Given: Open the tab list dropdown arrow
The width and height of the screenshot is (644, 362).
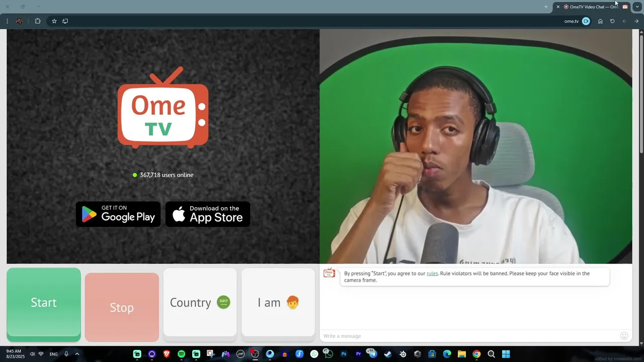Looking at the screenshot, I should pos(637,7).
